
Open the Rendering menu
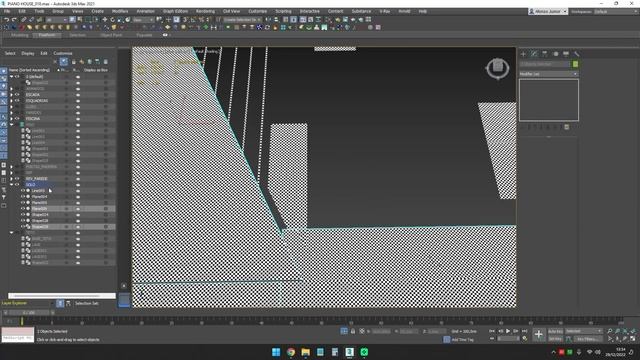pyautogui.click(x=205, y=11)
